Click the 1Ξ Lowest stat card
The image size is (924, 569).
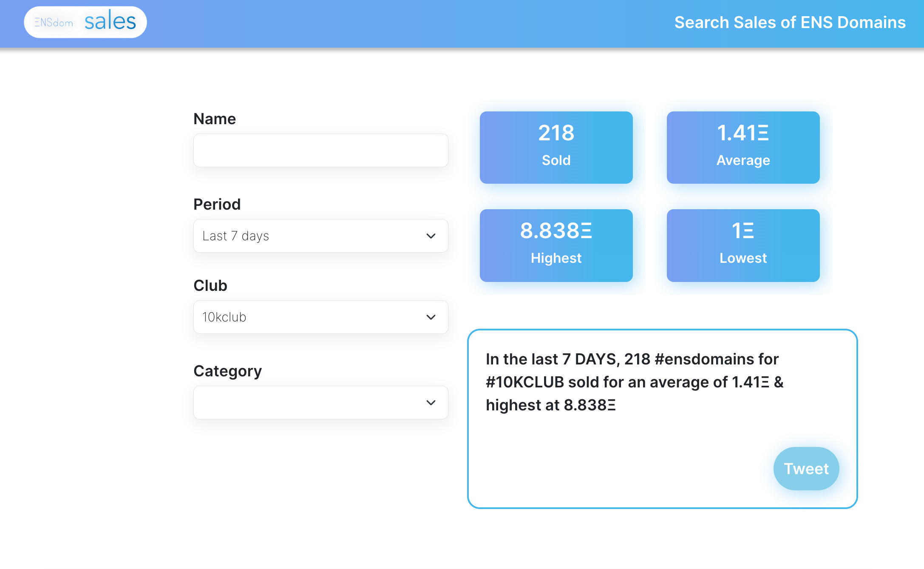743,245
